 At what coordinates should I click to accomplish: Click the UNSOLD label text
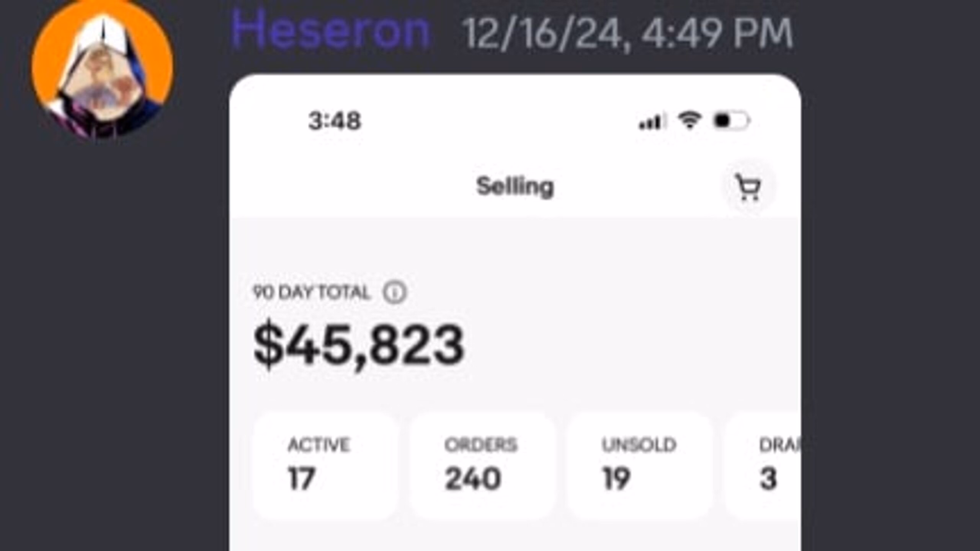tap(639, 445)
